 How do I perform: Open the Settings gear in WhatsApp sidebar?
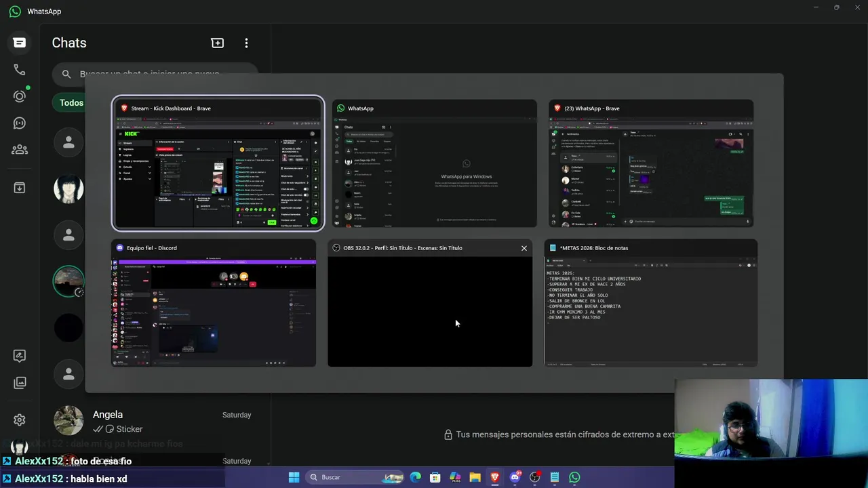pos(20,420)
